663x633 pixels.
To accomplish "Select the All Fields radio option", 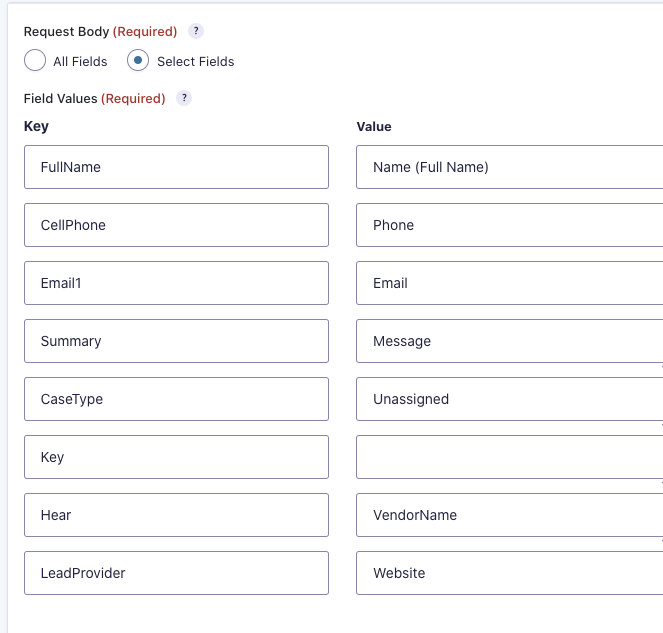I will (x=35, y=60).
